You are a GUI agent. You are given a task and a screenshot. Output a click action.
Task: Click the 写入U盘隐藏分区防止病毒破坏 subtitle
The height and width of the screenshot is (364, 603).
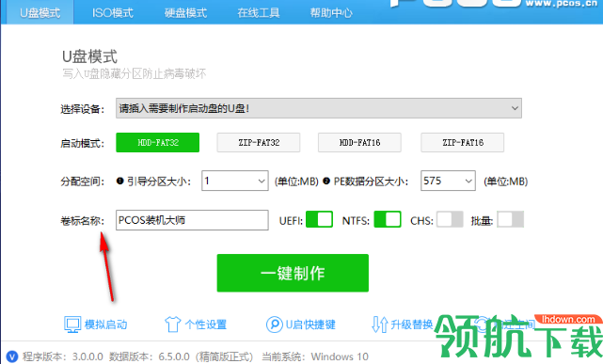tap(135, 73)
